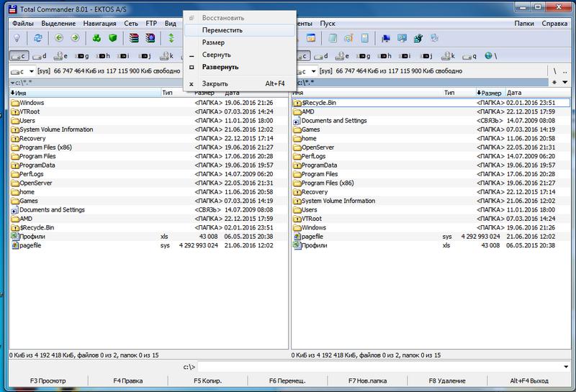576x392 pixels.
Task: Select drive j in the right panel drive bar
Action: coord(427,56)
